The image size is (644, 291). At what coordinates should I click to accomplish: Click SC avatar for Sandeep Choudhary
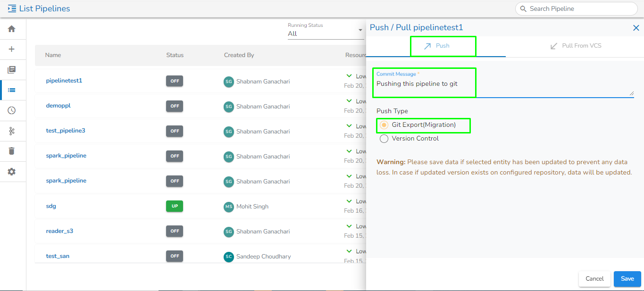[x=229, y=257]
